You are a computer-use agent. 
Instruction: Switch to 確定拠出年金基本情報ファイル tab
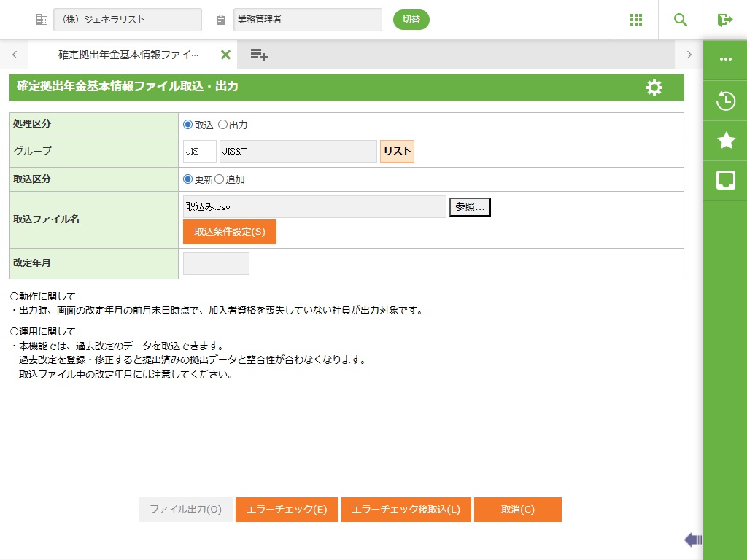click(128, 55)
